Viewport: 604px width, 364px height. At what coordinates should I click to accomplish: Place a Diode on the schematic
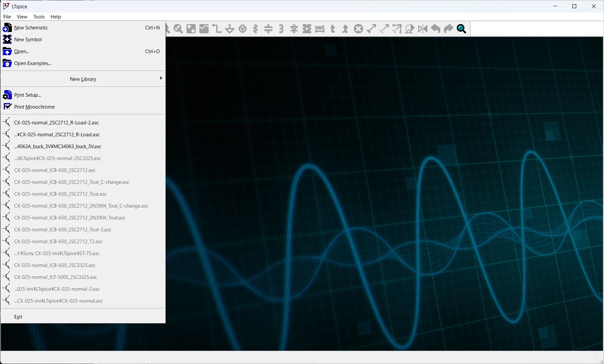[x=294, y=29]
